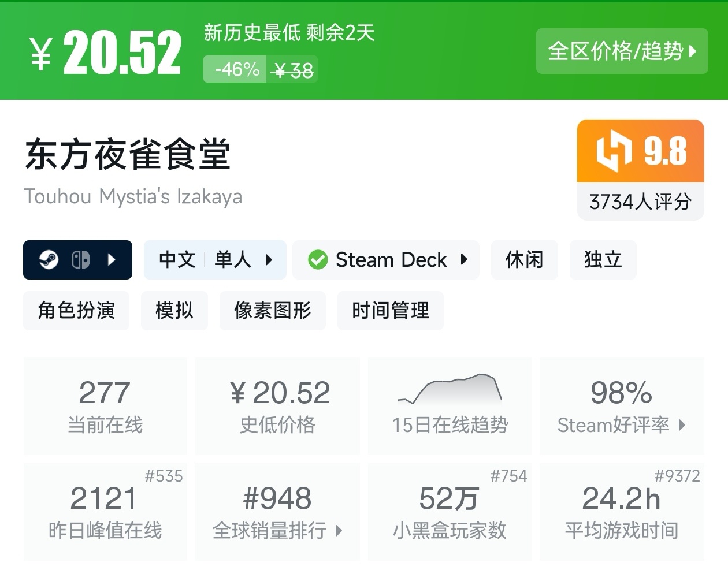
Task: Select the 像素图形 tag
Action: click(x=272, y=311)
